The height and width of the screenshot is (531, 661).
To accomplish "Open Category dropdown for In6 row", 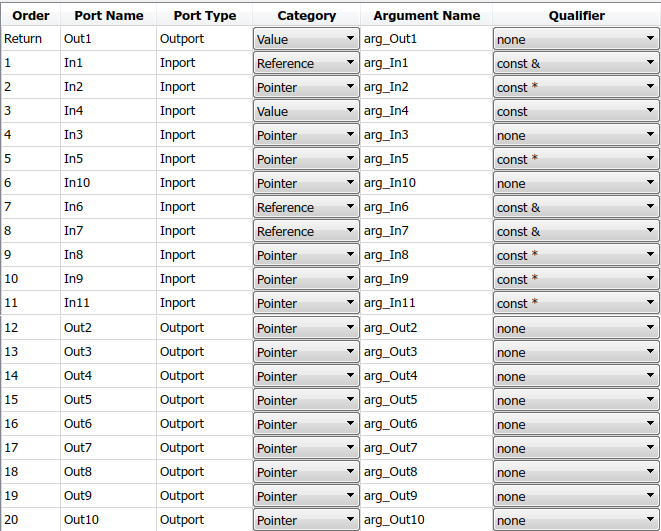I will tap(305, 207).
